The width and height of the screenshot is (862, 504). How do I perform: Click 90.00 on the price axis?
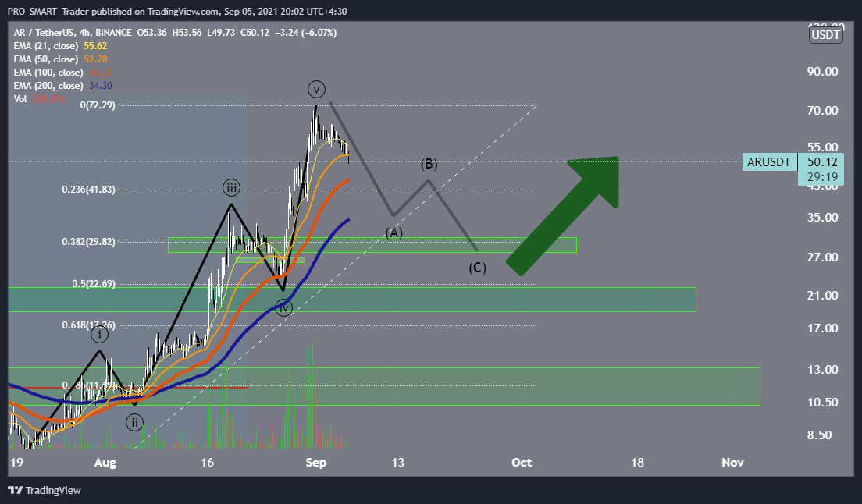pyautogui.click(x=822, y=71)
